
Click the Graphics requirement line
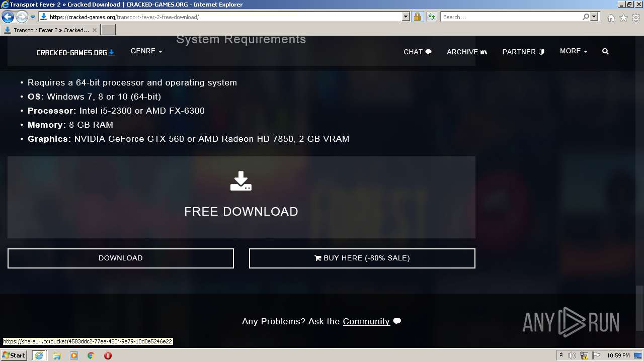click(188, 139)
